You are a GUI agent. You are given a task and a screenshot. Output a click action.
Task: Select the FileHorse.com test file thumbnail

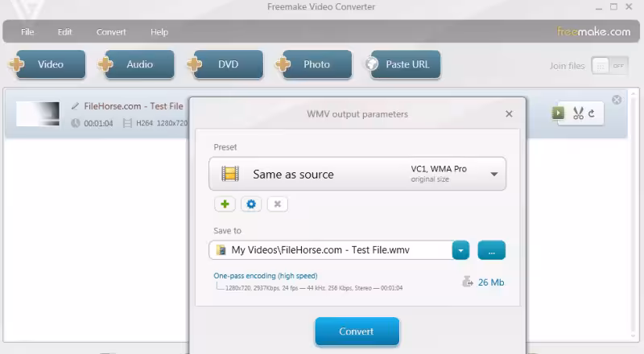[38, 113]
